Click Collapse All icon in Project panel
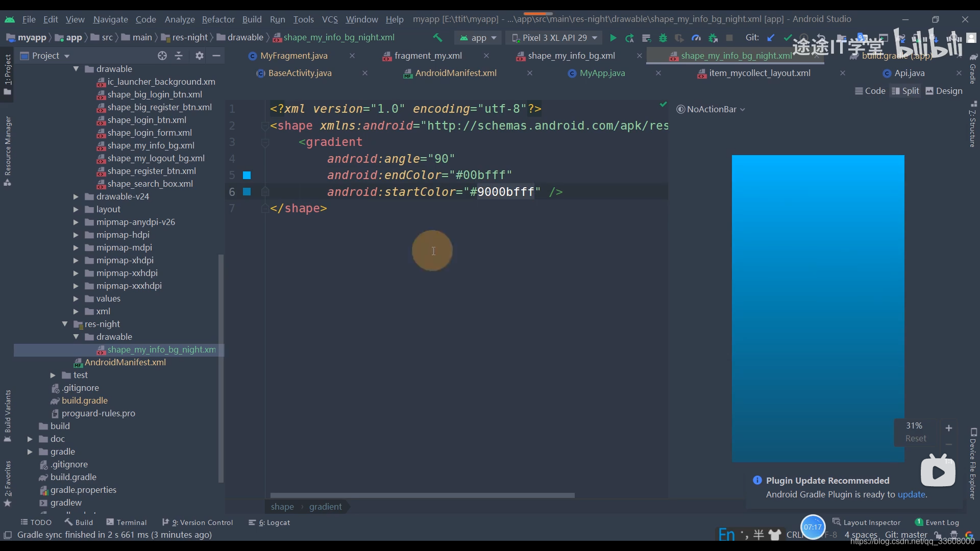The image size is (980, 551). click(x=179, y=56)
